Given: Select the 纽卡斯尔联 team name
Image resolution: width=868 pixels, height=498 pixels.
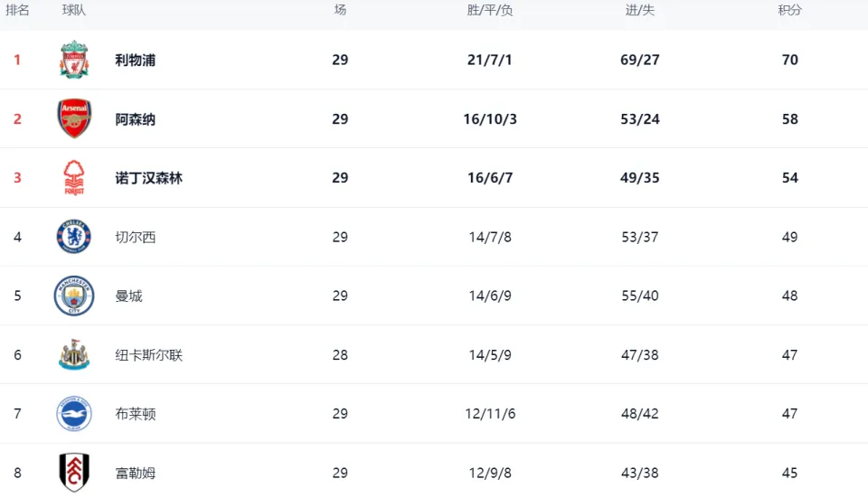Looking at the screenshot, I should pos(148,354).
